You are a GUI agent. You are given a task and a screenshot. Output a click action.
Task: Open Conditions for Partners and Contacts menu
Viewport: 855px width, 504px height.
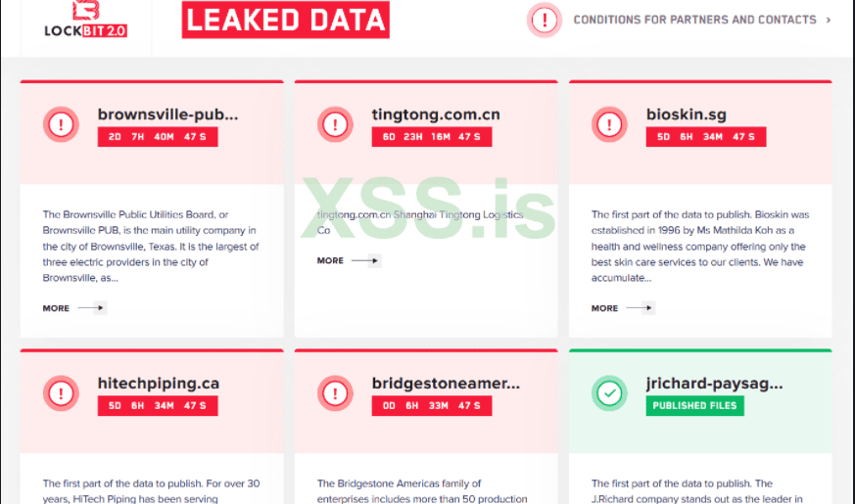pos(694,20)
